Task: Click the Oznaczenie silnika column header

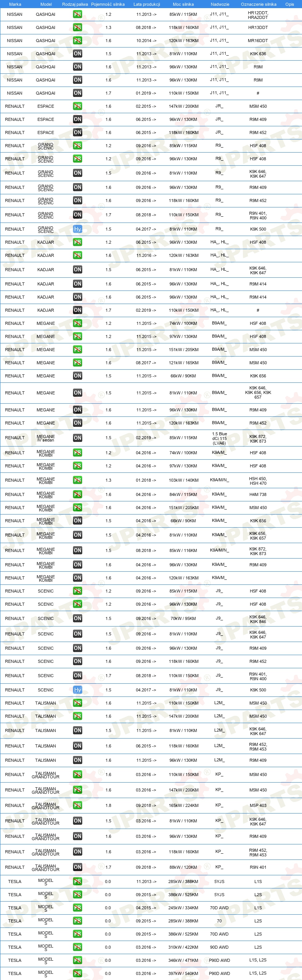Action: point(259,4)
